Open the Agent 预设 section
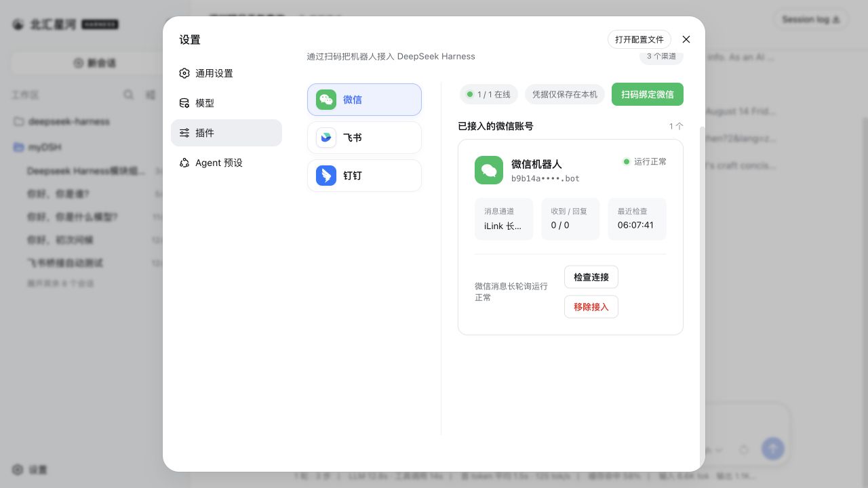 pos(226,163)
